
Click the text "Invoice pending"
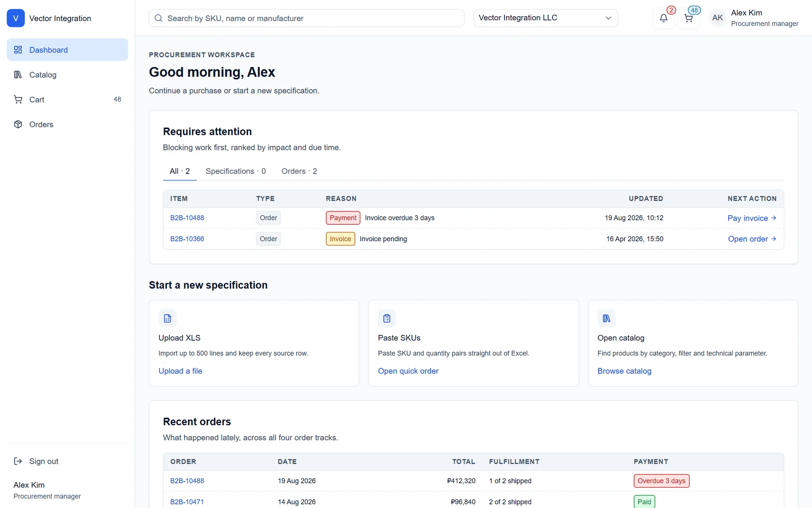point(383,239)
